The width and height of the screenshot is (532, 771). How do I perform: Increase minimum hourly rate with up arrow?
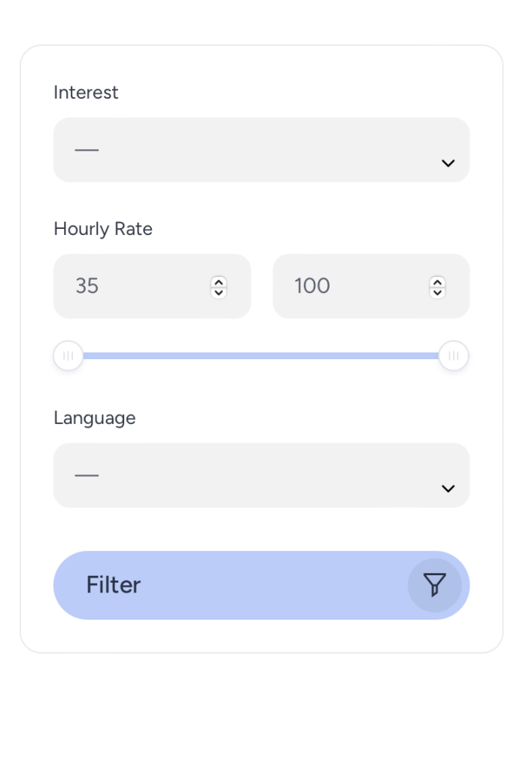pyautogui.click(x=218, y=282)
